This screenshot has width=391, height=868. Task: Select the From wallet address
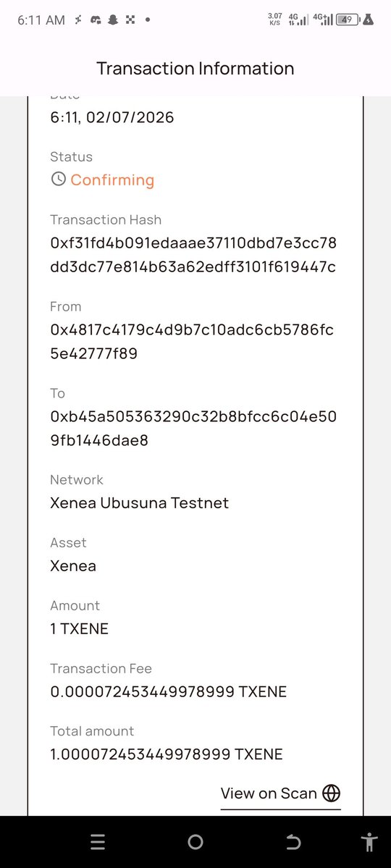[x=192, y=342]
